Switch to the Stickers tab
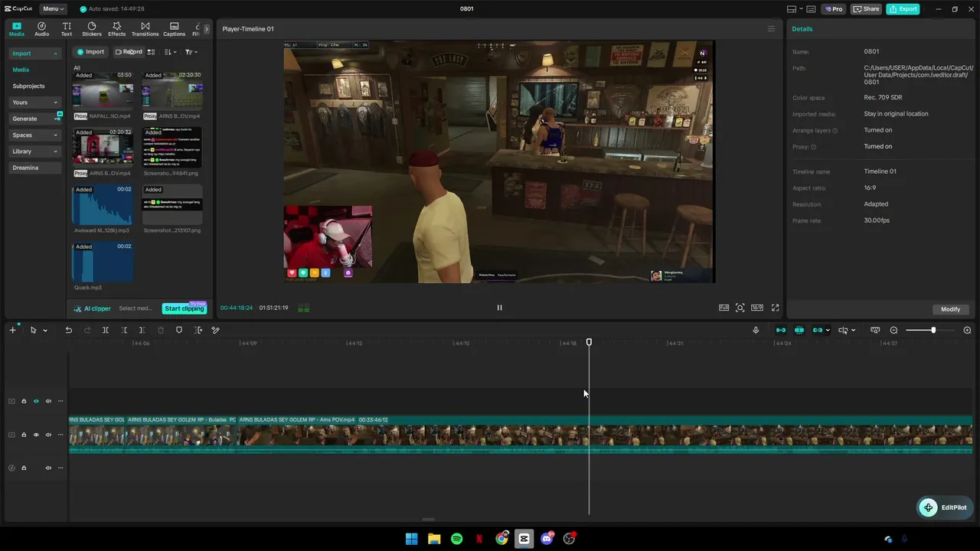980x551 pixels. coord(92,29)
